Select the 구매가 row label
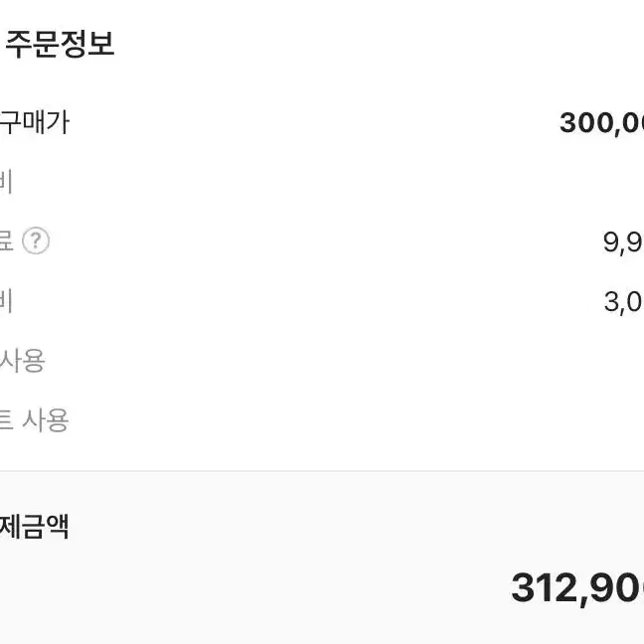 (x=35, y=122)
